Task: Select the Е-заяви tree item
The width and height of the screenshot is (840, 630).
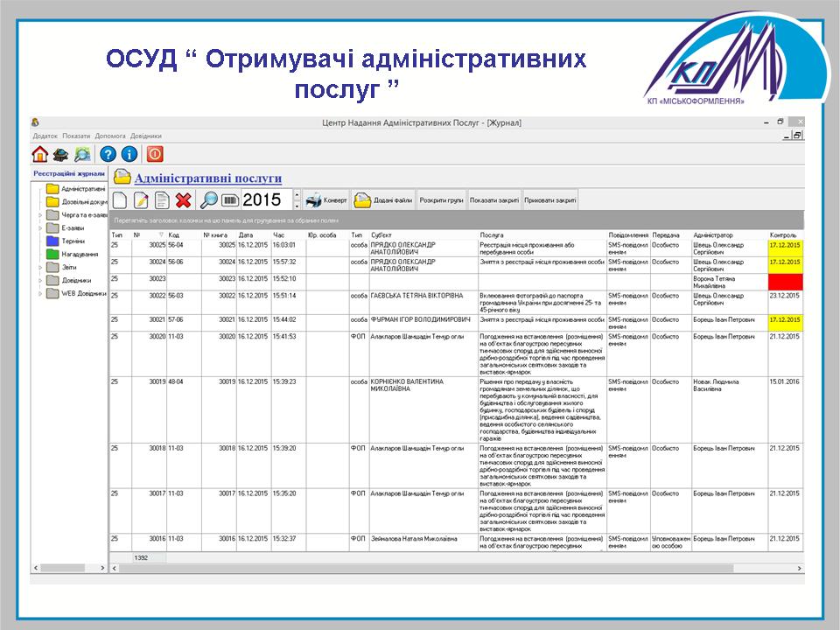Action: tap(73, 228)
